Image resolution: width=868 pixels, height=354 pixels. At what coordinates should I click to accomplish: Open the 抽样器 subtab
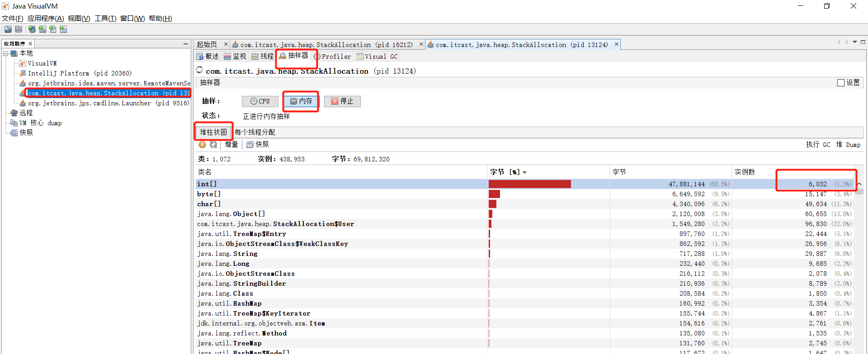click(294, 56)
